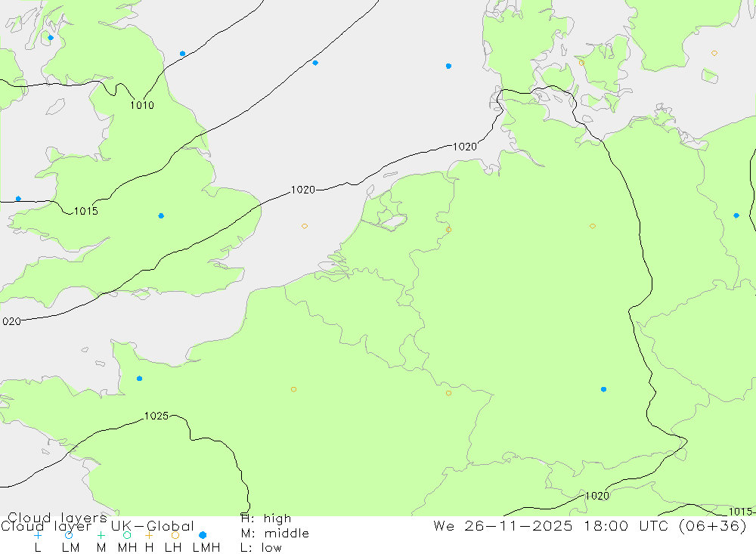
Task: Click the '(06+36)' forecast run text
Action: [713, 525]
